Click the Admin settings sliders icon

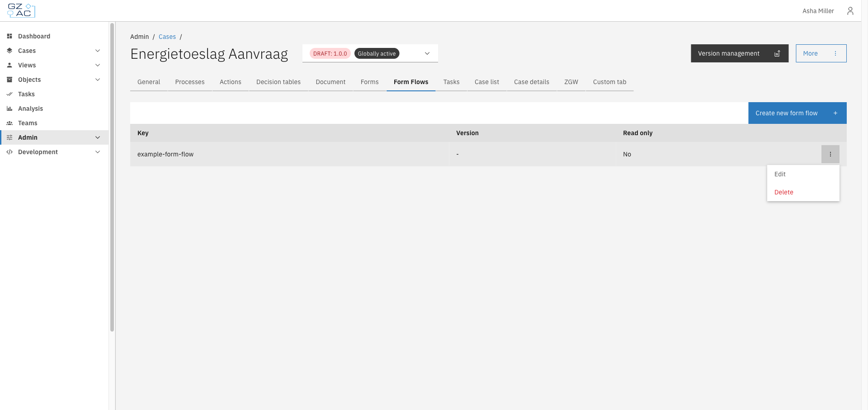(x=9, y=137)
